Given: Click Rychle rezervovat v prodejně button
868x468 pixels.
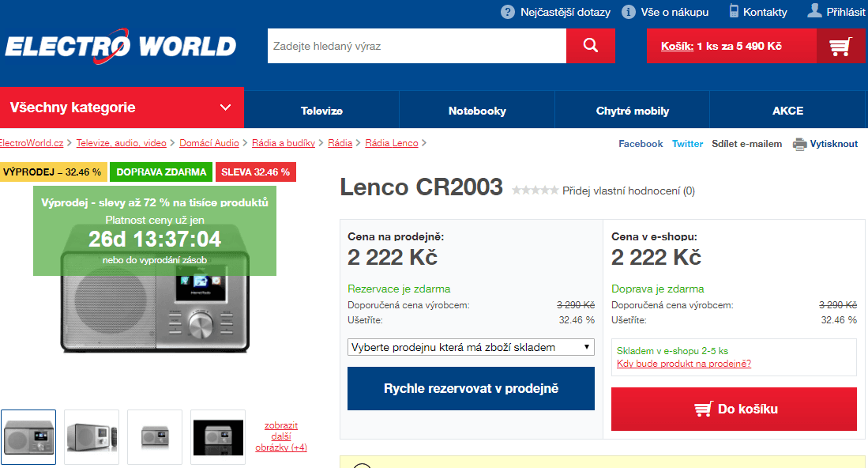Looking at the screenshot, I should (471, 389).
